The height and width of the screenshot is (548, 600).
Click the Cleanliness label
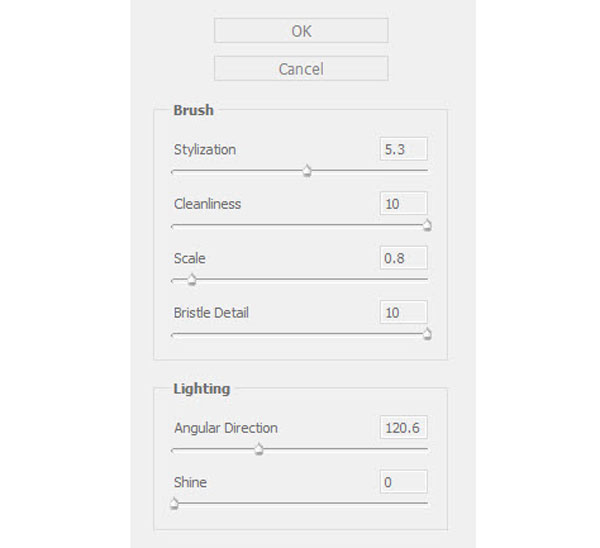coord(207,204)
